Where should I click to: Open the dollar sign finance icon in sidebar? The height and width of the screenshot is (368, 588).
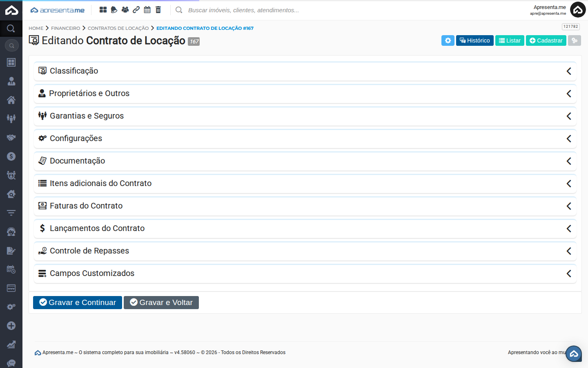click(x=11, y=156)
